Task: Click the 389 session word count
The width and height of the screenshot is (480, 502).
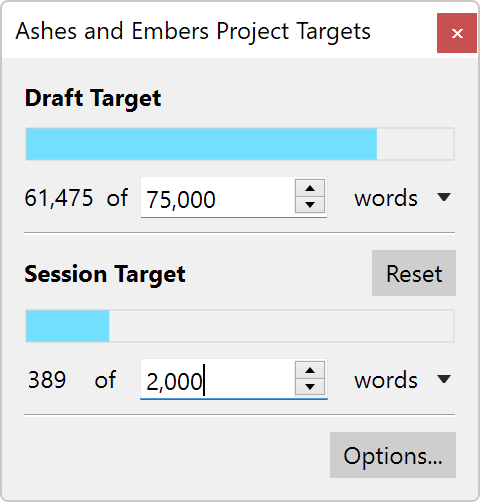Action: pos(47,380)
